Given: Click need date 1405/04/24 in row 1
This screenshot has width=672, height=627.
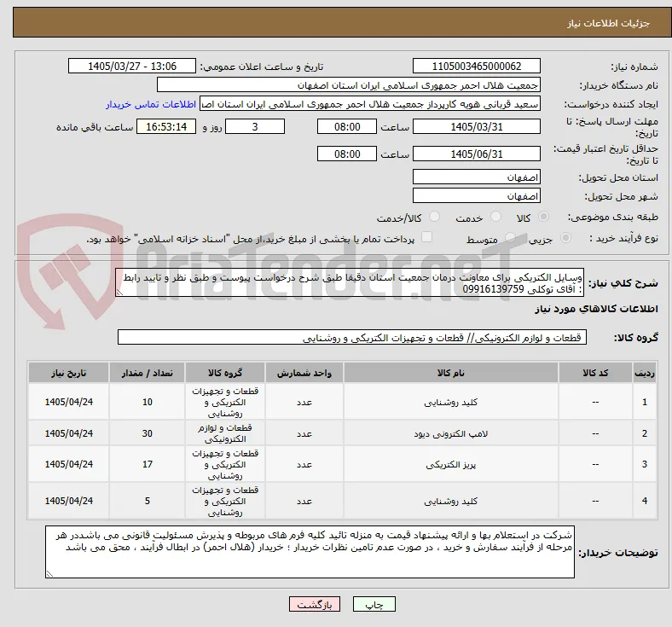Looking at the screenshot, I should [x=68, y=402].
